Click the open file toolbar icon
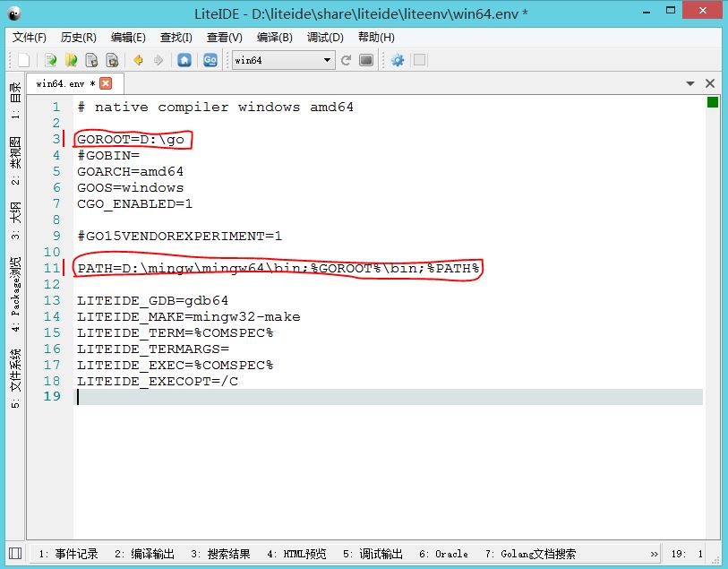The width and height of the screenshot is (728, 569). click(x=51, y=60)
